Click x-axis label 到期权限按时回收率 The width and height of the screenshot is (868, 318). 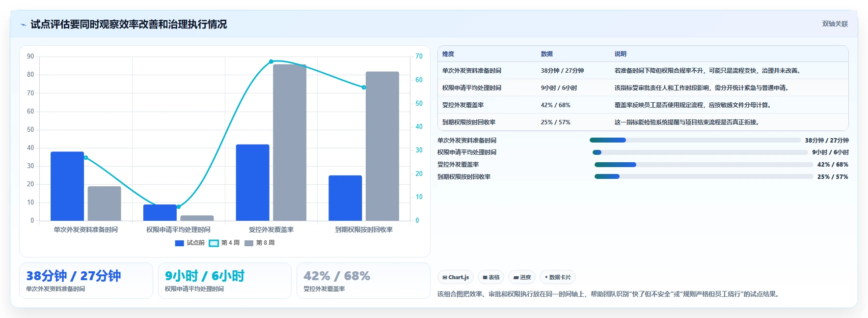click(x=364, y=230)
